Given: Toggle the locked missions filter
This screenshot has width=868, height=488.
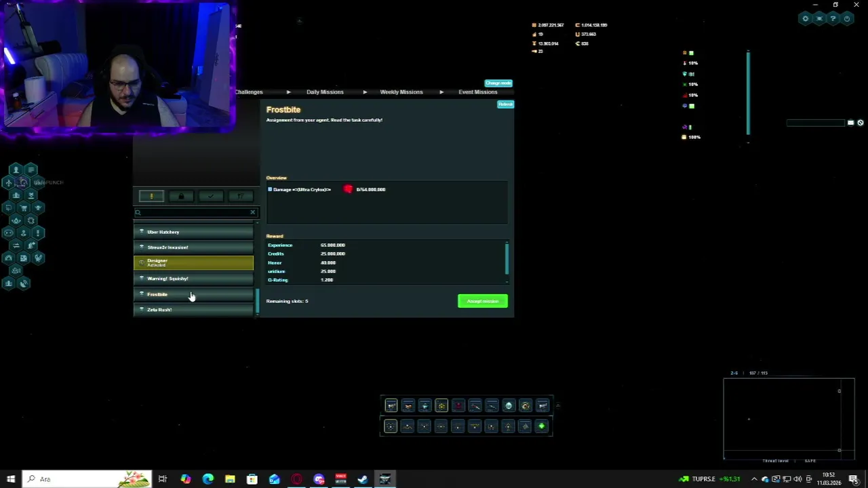Looking at the screenshot, I should [181, 197].
